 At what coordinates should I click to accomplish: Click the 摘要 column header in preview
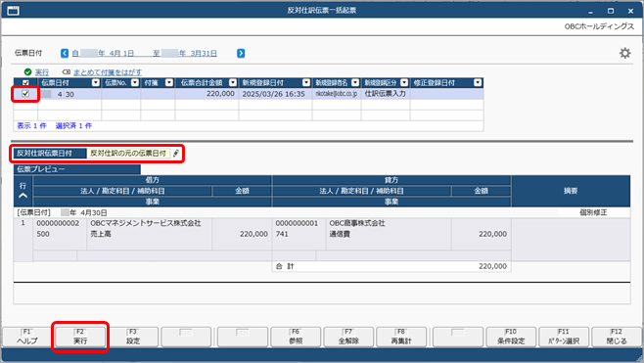tap(571, 191)
